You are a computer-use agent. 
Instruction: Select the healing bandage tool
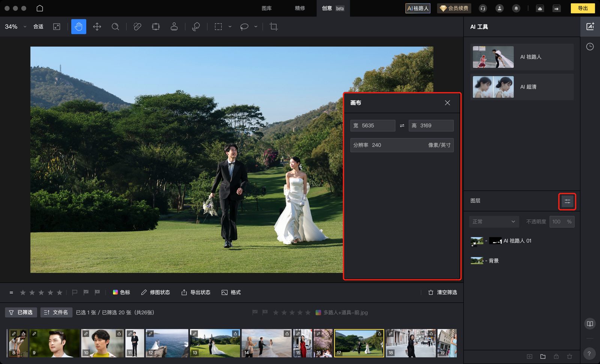pos(137,27)
